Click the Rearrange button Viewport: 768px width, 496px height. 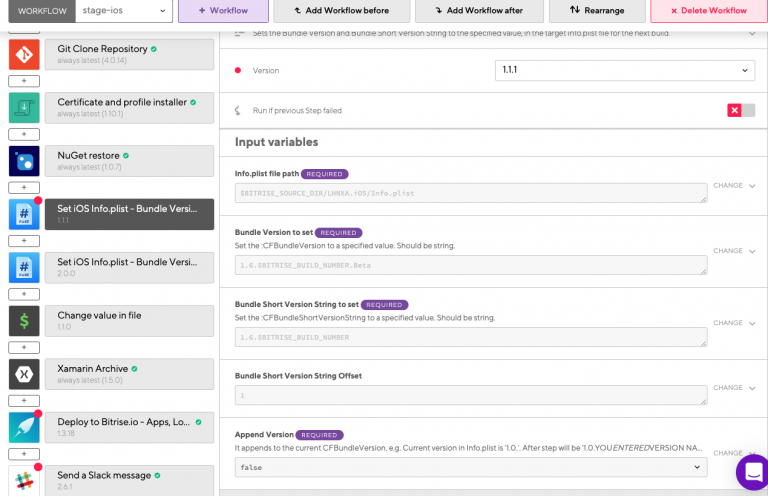pyautogui.click(x=594, y=11)
